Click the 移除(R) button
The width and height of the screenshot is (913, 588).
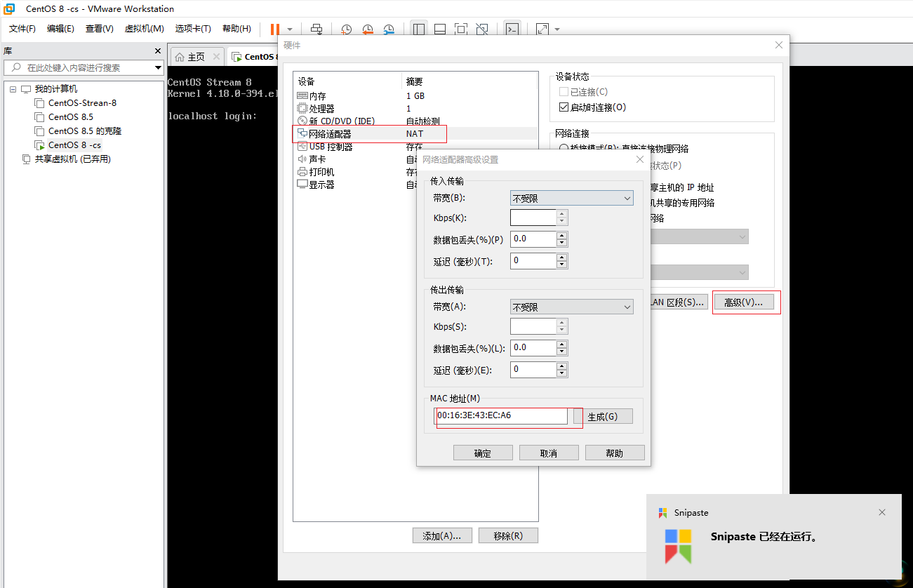pyautogui.click(x=508, y=535)
